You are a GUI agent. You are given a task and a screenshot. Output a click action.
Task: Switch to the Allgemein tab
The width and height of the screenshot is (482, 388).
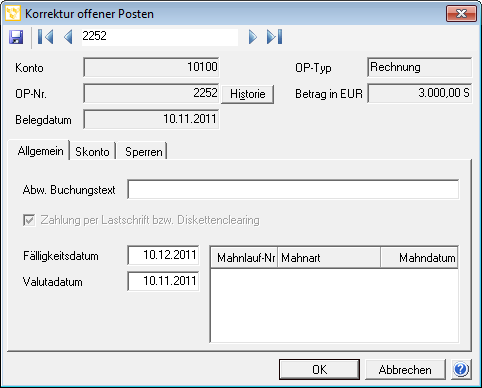(x=40, y=151)
